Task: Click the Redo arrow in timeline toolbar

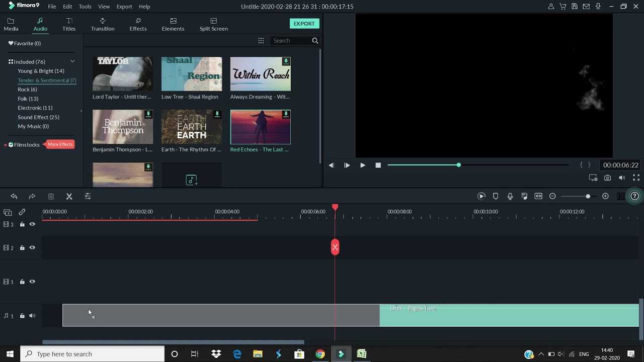Action: [32, 196]
